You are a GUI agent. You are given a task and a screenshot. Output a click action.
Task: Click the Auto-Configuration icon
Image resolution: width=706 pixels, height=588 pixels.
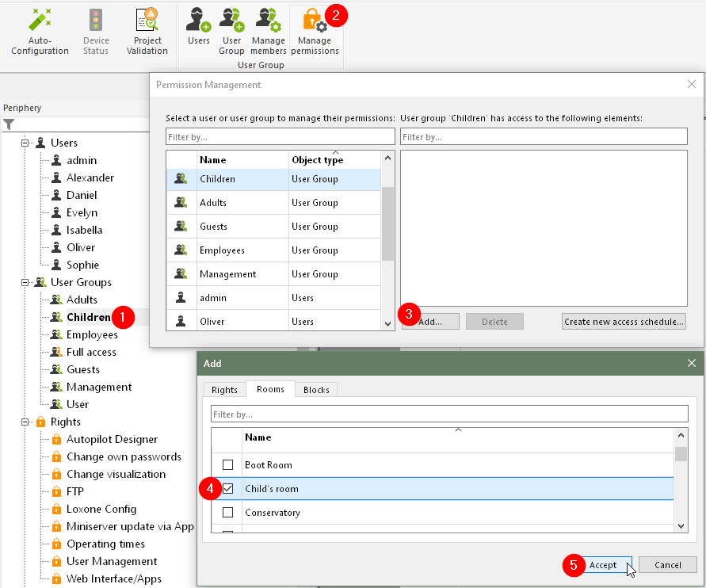tap(40, 21)
